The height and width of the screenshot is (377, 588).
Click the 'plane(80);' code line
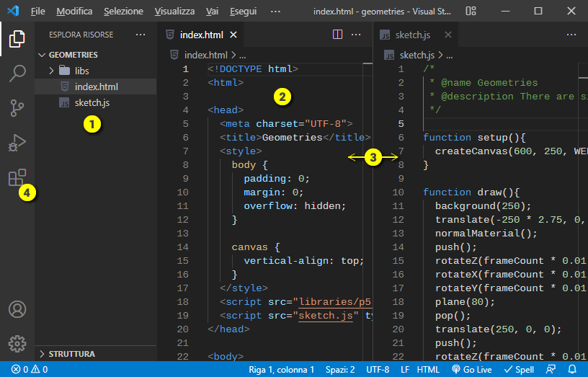pos(465,302)
